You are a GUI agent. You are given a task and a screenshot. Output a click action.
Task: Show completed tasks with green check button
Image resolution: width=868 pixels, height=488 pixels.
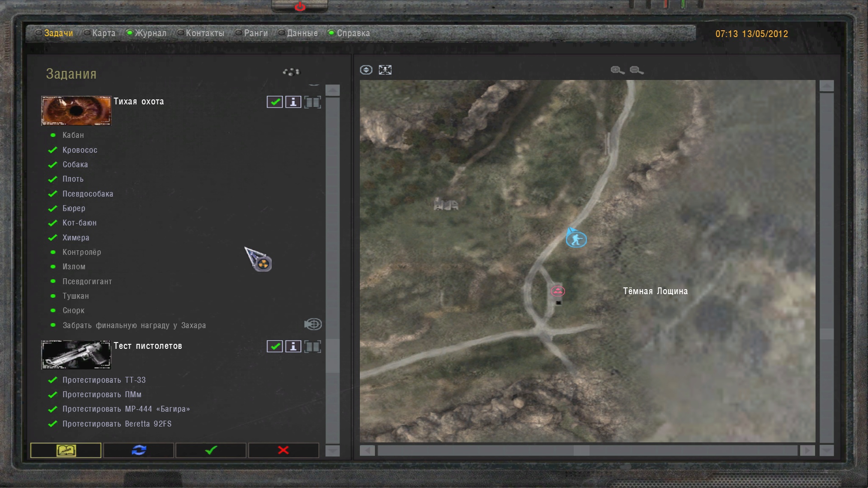click(x=211, y=450)
